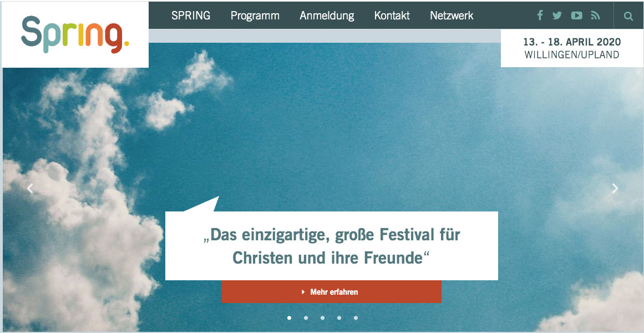Screen dimensions: 644x333
Task: Select the first carousel dot
Action: point(289,318)
